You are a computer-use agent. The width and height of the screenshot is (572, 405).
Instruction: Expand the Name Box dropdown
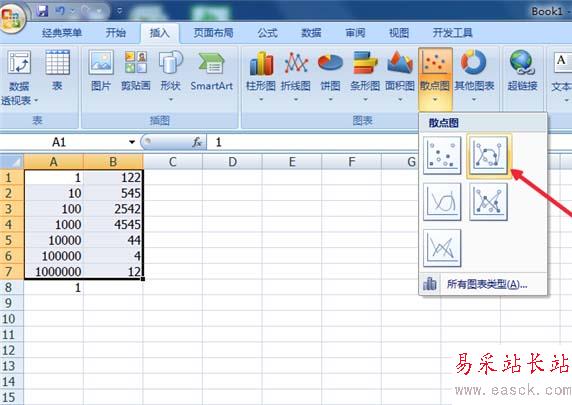pyautogui.click(x=132, y=142)
